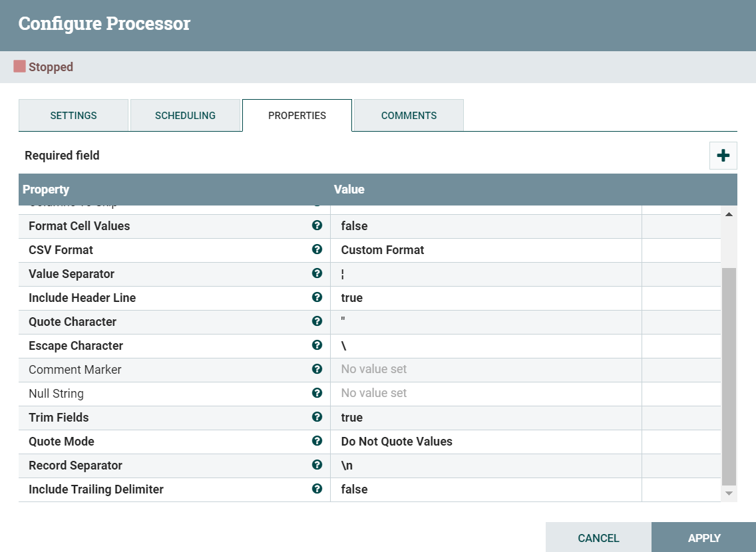This screenshot has width=756, height=552.
Task: Open help for Format Cell Values property
Action: [317, 226]
